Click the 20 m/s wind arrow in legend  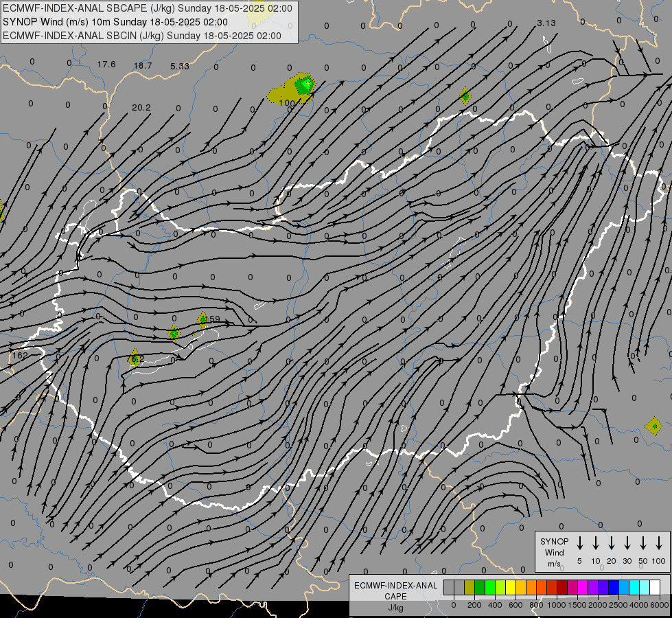pos(612,543)
